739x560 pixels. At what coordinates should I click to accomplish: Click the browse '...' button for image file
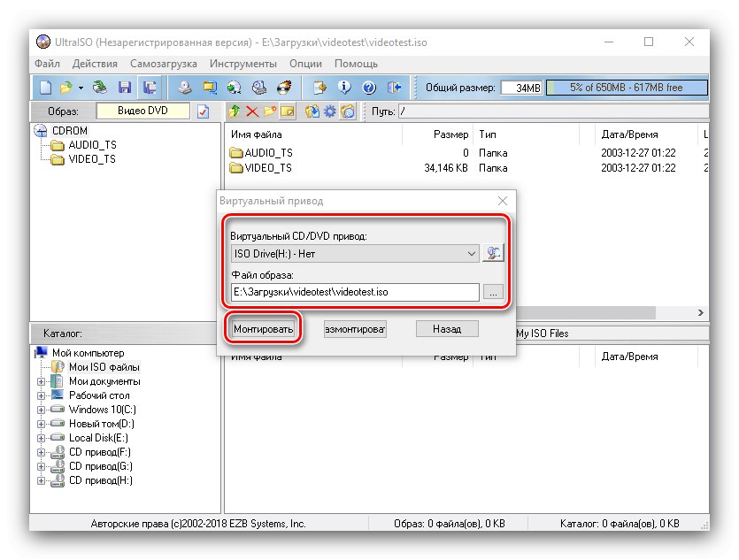493,292
